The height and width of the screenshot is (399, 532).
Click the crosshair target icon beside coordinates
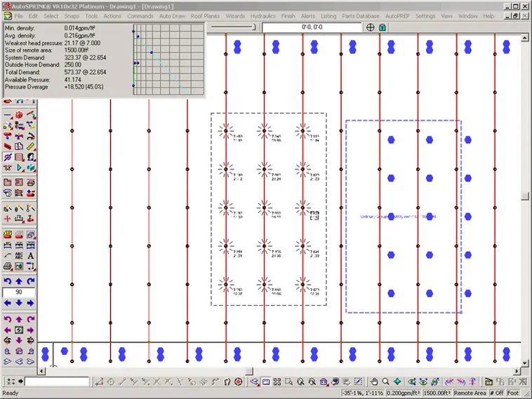tap(370, 27)
